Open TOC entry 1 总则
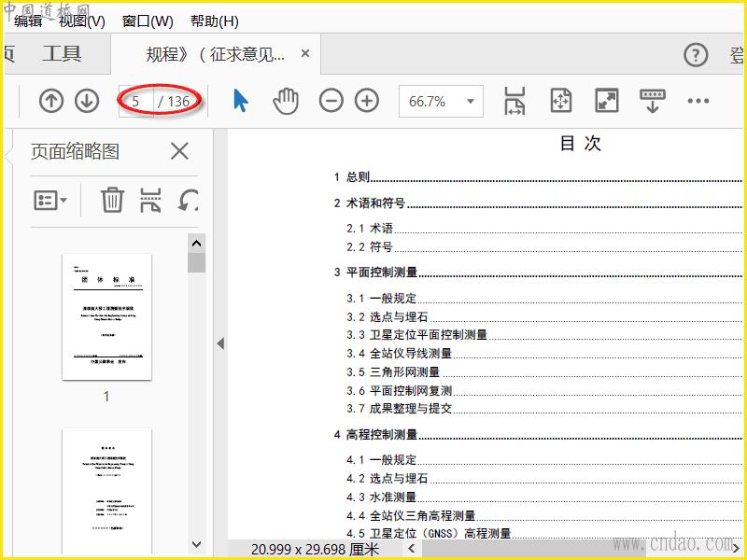Viewport: 747px width, 560px height. click(539, 177)
